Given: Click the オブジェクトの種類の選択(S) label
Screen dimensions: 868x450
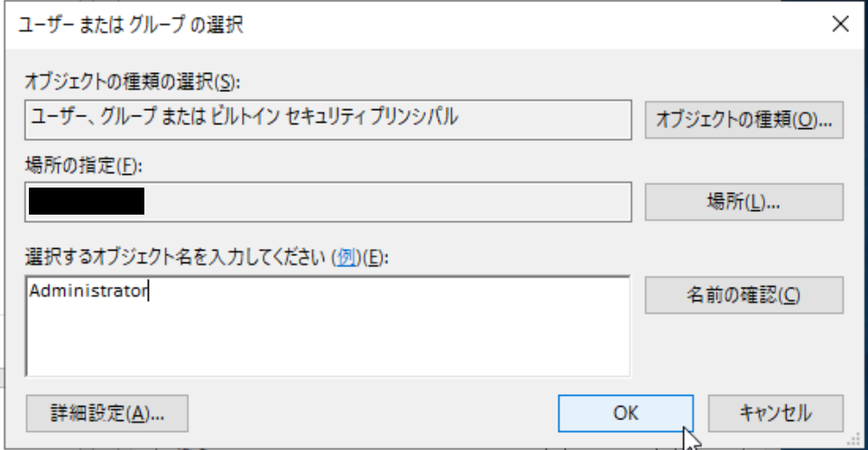Looking at the screenshot, I should pyautogui.click(x=132, y=82).
